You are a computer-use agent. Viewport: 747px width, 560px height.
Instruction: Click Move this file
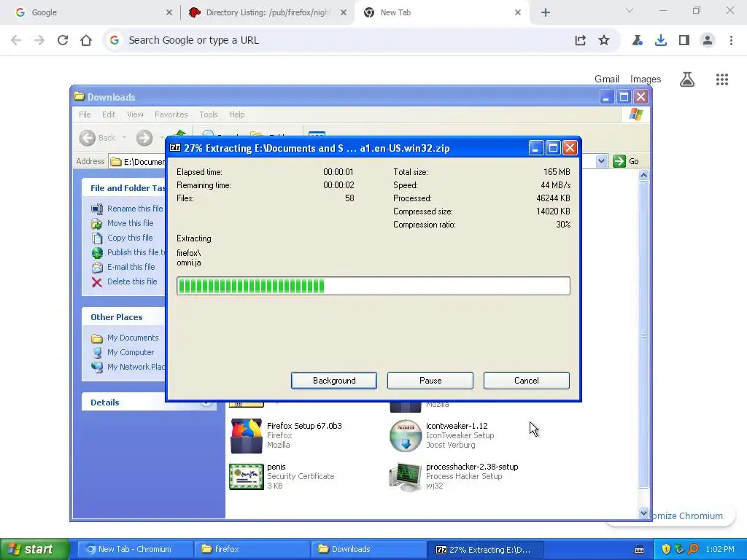[x=130, y=223]
